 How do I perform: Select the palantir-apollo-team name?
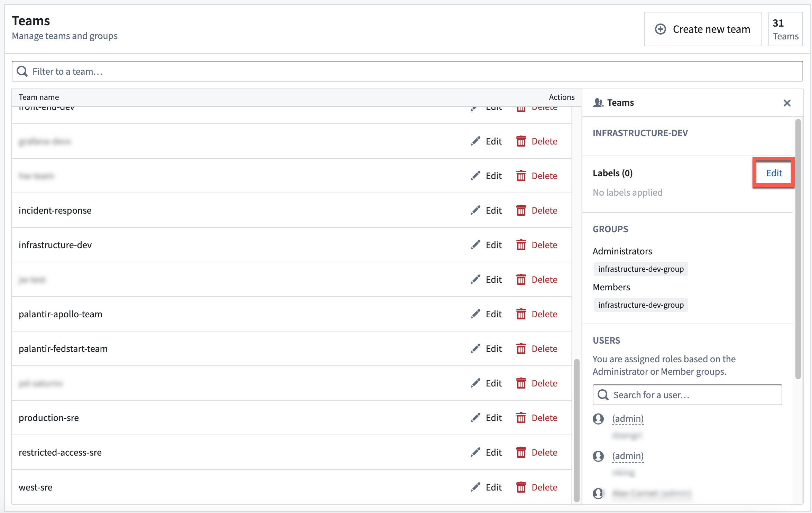(x=61, y=314)
